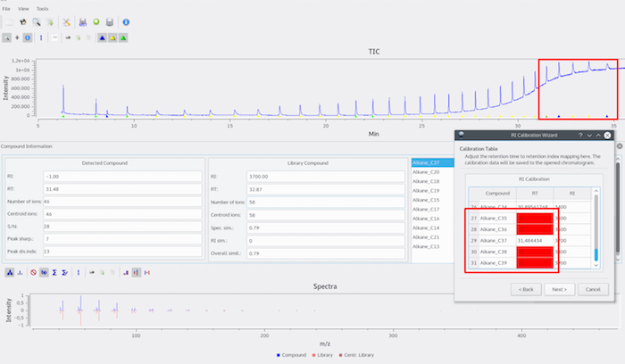Click the yellow triangle peak icon
The image size is (625, 364).
pos(112,38)
